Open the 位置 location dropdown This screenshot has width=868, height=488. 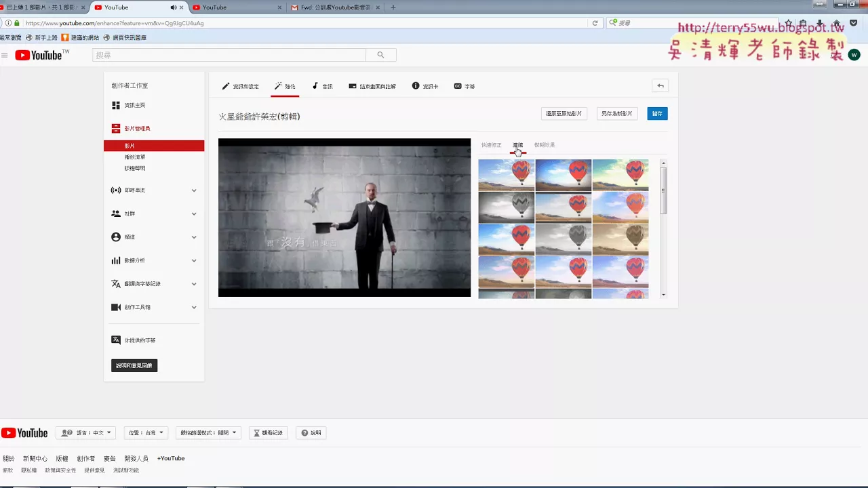pos(146,433)
